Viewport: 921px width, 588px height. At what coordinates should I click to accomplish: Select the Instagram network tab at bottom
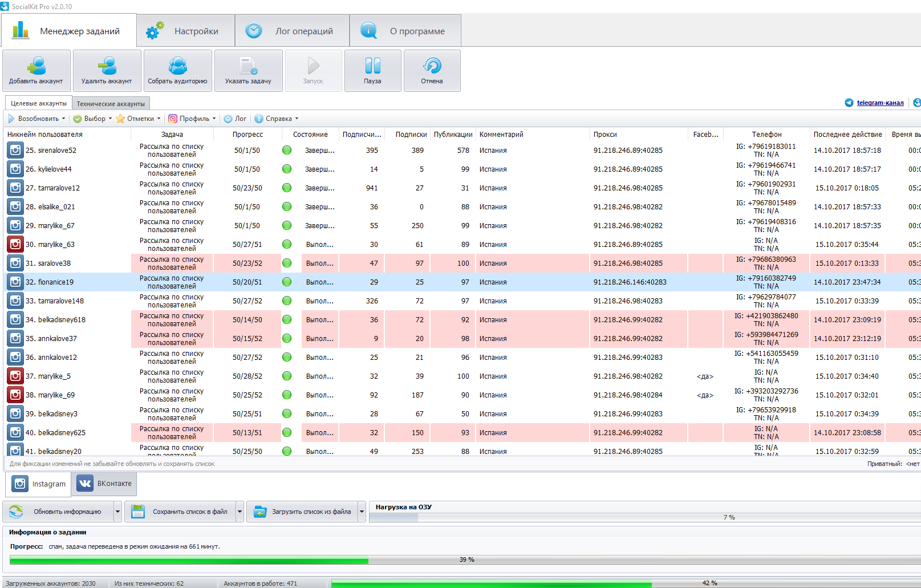tap(39, 484)
